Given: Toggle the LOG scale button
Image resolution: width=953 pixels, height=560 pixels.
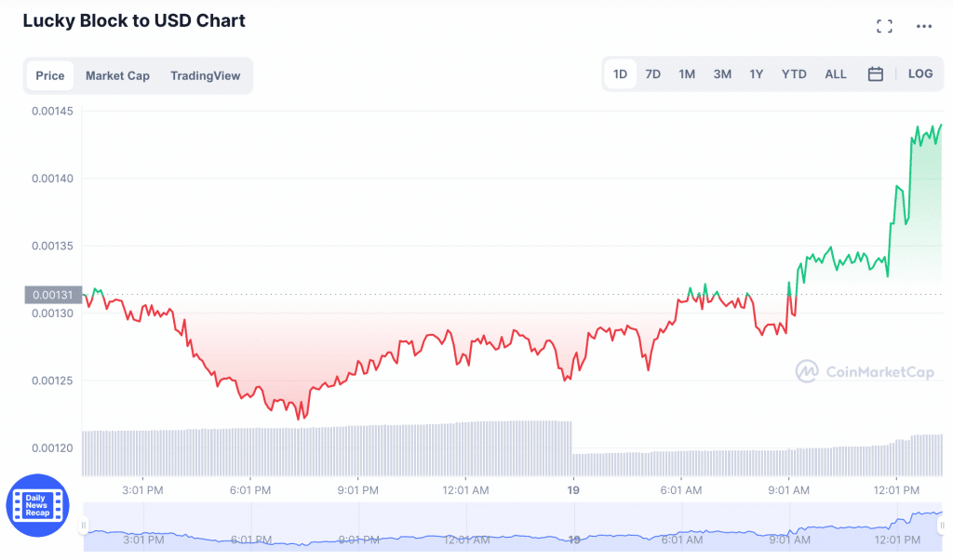Looking at the screenshot, I should point(920,74).
